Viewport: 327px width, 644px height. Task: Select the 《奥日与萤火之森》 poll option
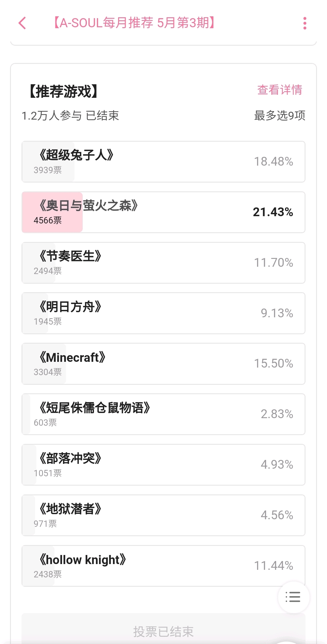[163, 212]
